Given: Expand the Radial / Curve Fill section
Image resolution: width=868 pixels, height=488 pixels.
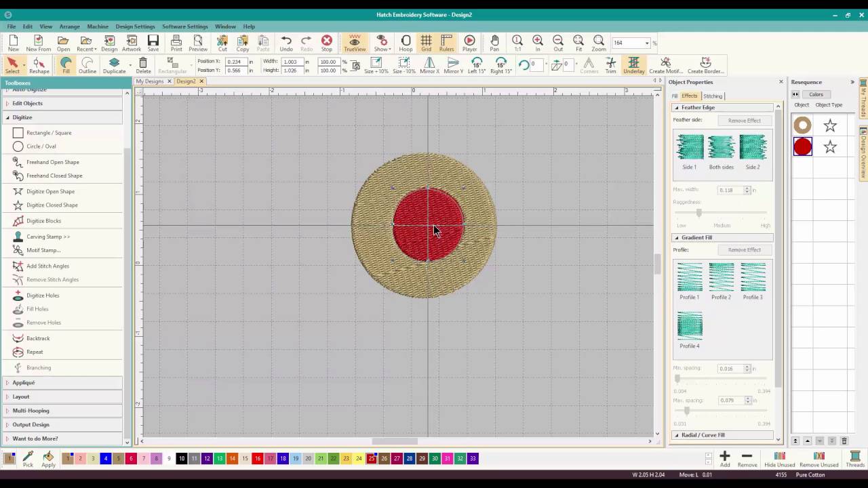Looking at the screenshot, I should [x=722, y=435].
